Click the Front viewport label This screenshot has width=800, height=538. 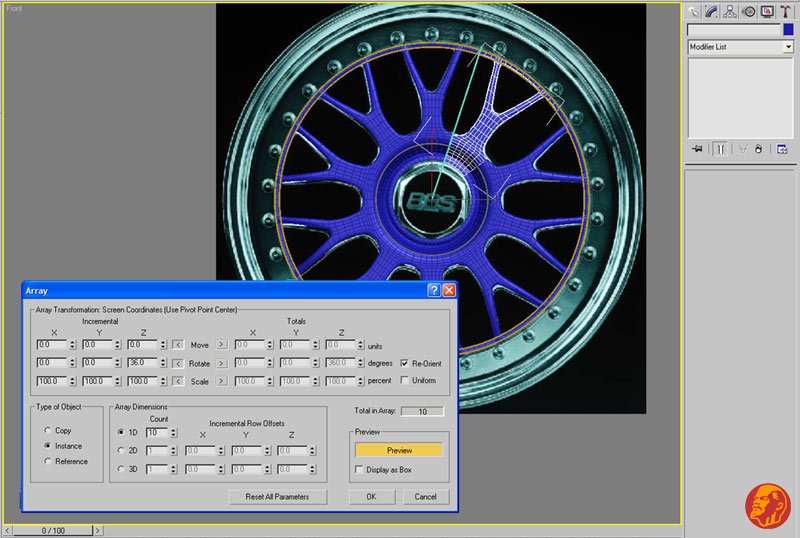tap(14, 8)
